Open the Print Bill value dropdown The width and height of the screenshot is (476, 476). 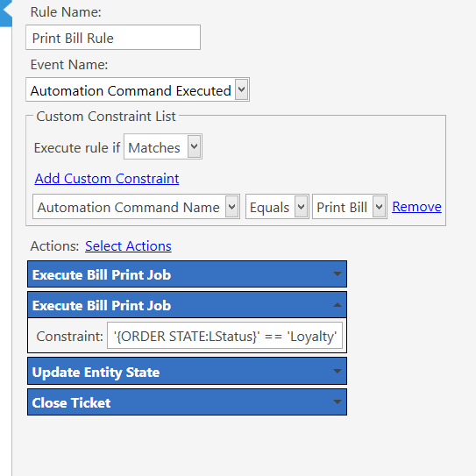coord(350,207)
